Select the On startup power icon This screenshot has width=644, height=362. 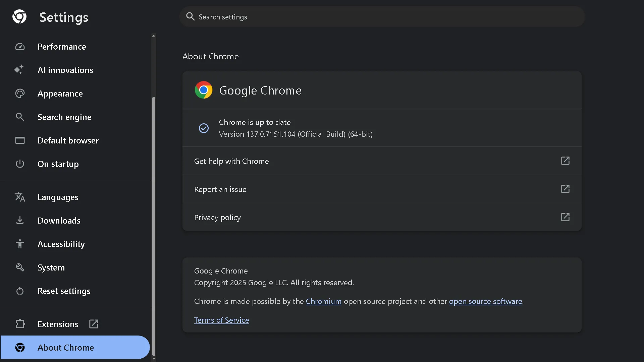(x=20, y=164)
